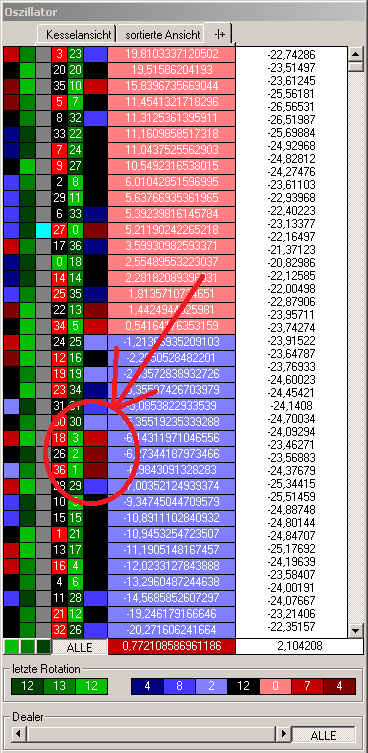This screenshot has width=368, height=753.
Task: Click the black counter showing 12 in letzte Rotation
Action: (243, 686)
